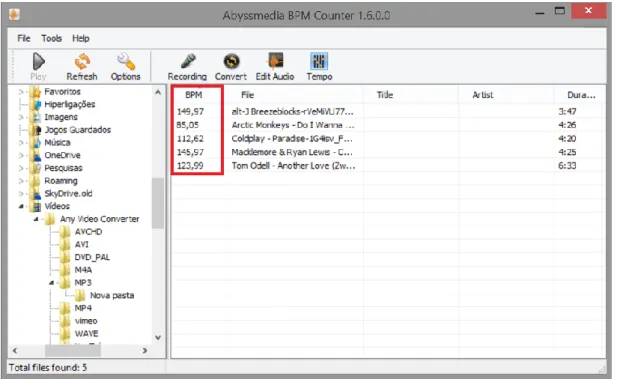
Task: Expand the Imagens tree node
Action: pyautogui.click(x=21, y=117)
